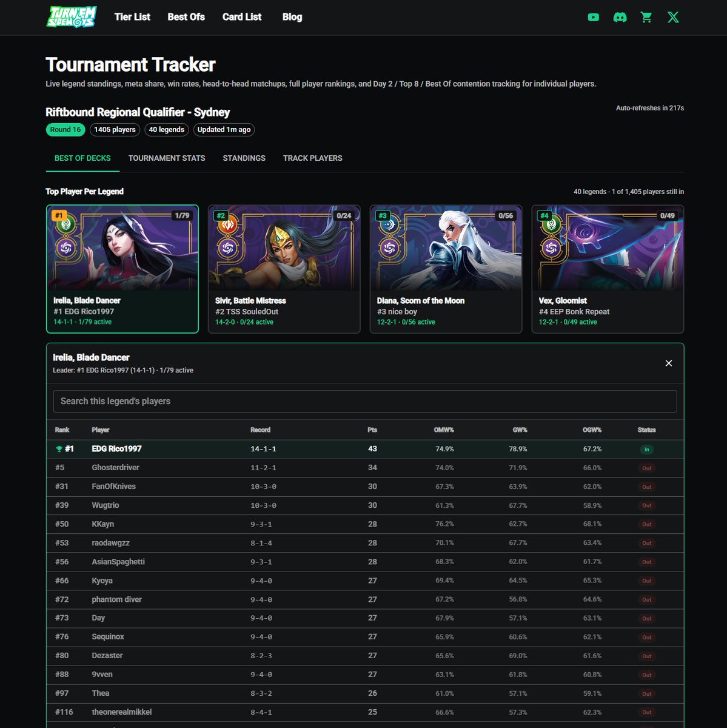Sort by the OGW% column header

(592, 430)
